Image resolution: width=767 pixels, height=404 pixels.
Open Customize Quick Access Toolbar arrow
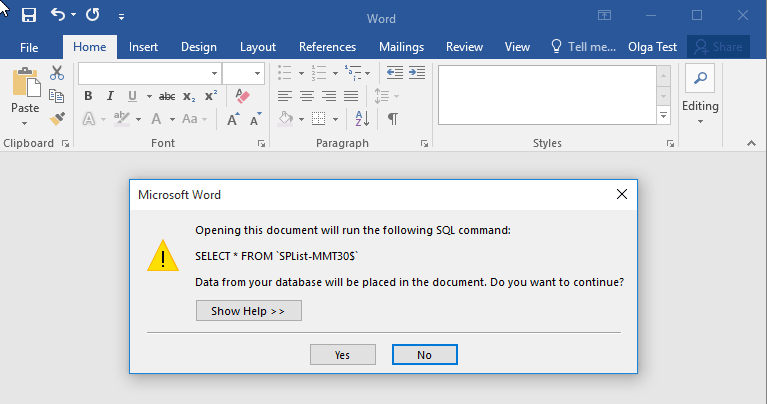(121, 17)
